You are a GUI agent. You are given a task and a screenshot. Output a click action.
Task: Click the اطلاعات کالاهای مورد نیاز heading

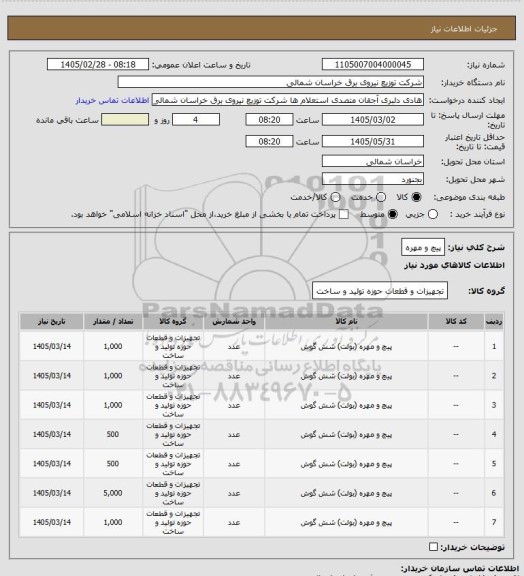pos(454,265)
